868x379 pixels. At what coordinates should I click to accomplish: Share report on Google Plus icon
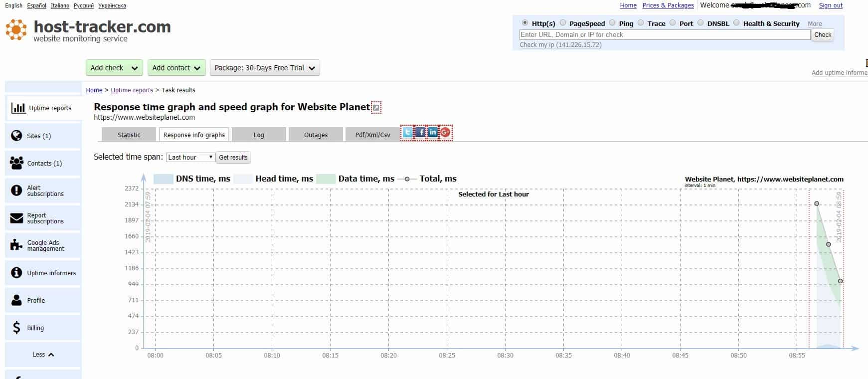click(x=445, y=132)
